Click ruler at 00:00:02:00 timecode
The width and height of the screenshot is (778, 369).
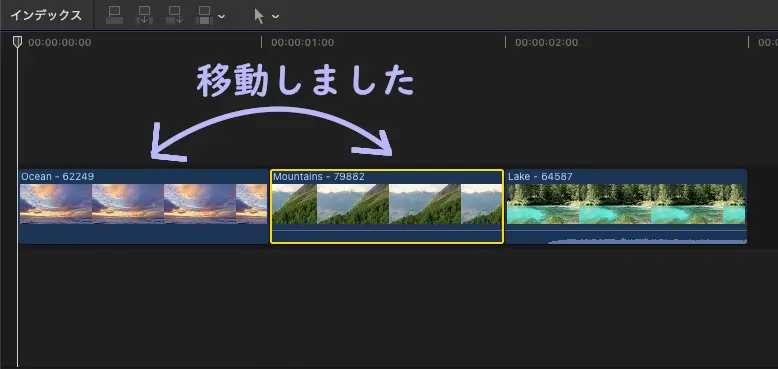[546, 43]
